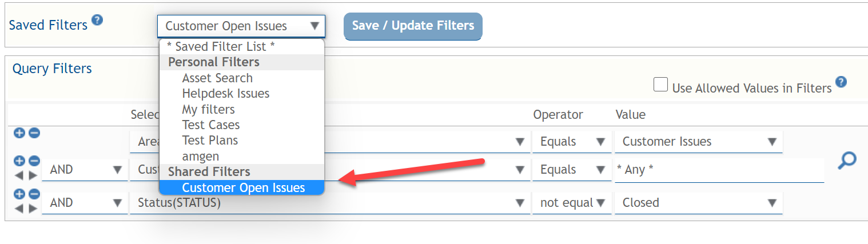Click the Save / Update Filters button
This screenshot has height=244, width=868.
(x=413, y=26)
